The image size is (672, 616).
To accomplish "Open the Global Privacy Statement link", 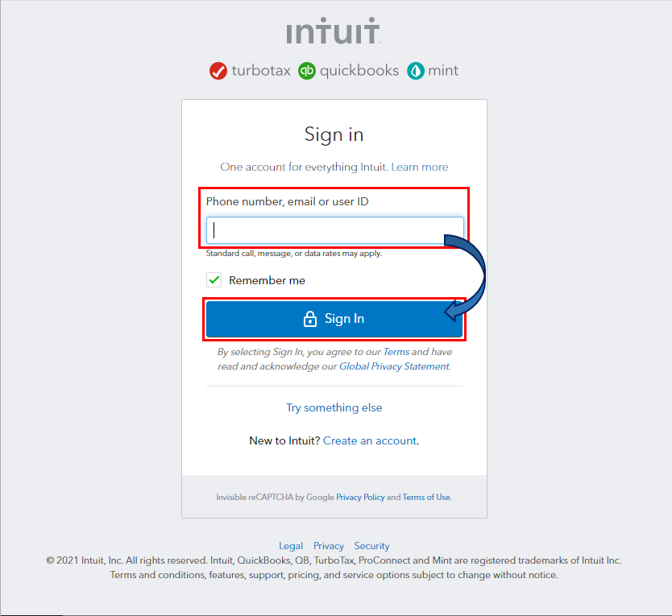I will pos(394,366).
